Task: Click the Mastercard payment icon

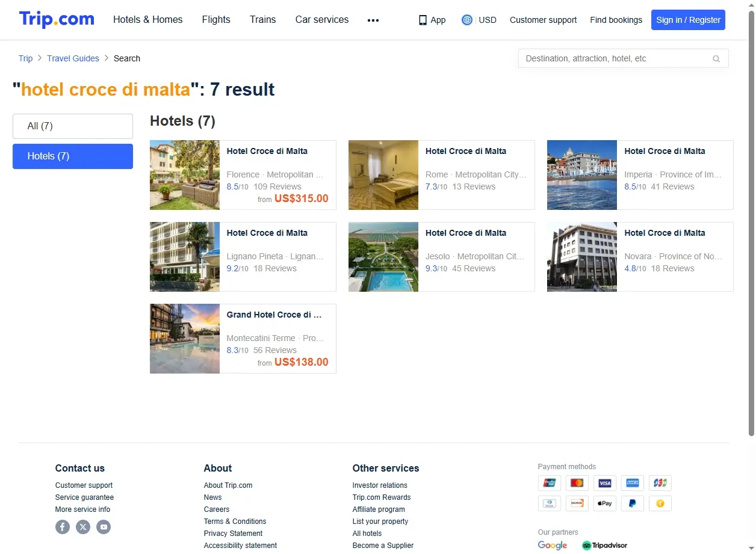Action: tap(577, 483)
